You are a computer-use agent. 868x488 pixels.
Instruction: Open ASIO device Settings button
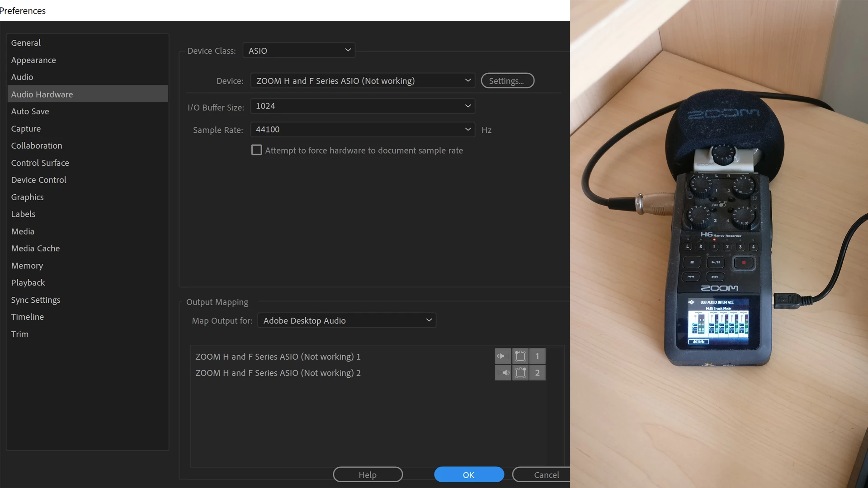[507, 81]
